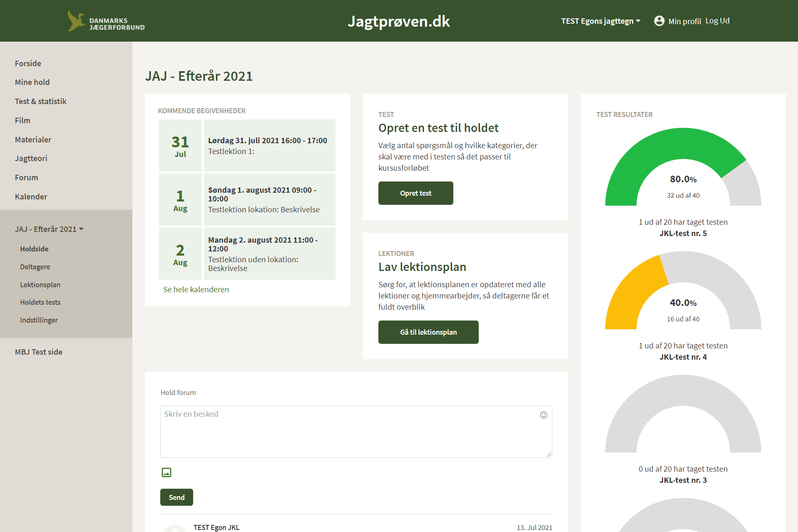
Task: Click the Send button
Action: point(177,497)
